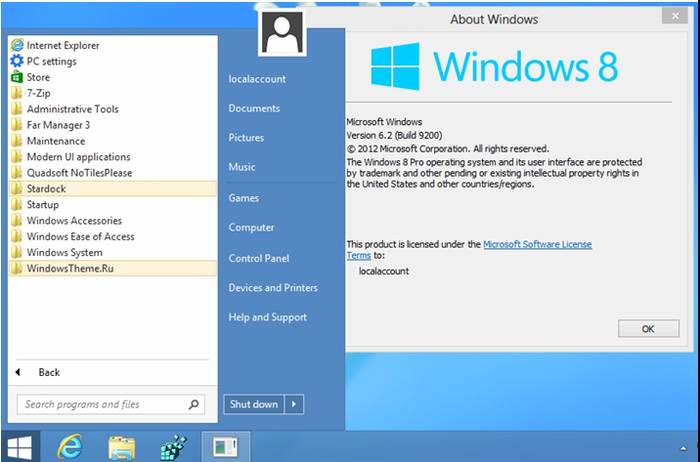The height and width of the screenshot is (462, 700).
Task: Open Control Panel from Start menu
Action: [258, 258]
